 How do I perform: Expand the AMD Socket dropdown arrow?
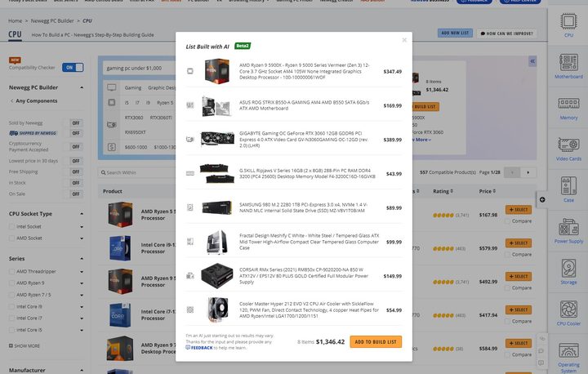(82, 238)
